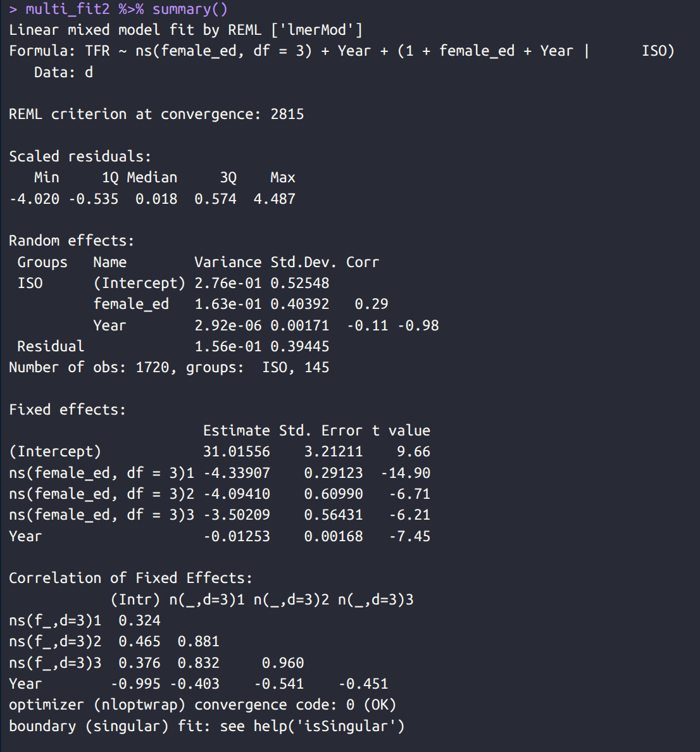Click the t value -14.90
700x752 pixels.
tap(405, 473)
